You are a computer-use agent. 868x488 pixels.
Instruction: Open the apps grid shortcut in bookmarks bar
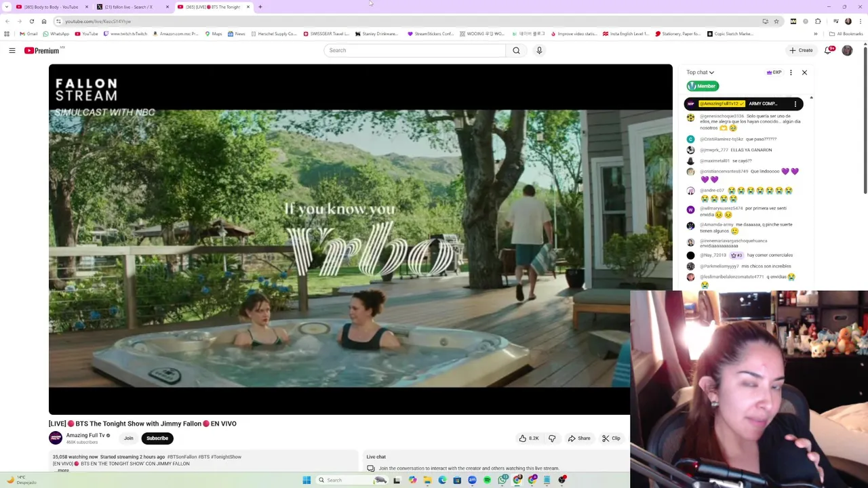click(7, 34)
